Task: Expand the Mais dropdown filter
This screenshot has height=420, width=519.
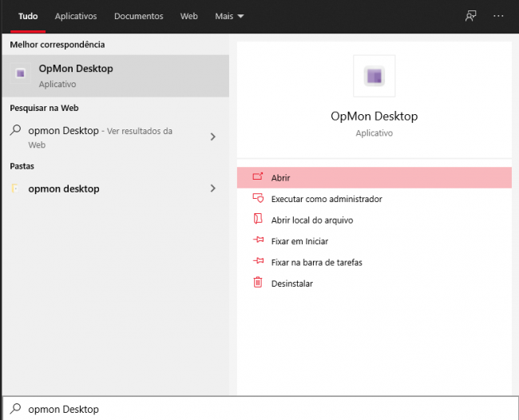Action: click(x=229, y=16)
